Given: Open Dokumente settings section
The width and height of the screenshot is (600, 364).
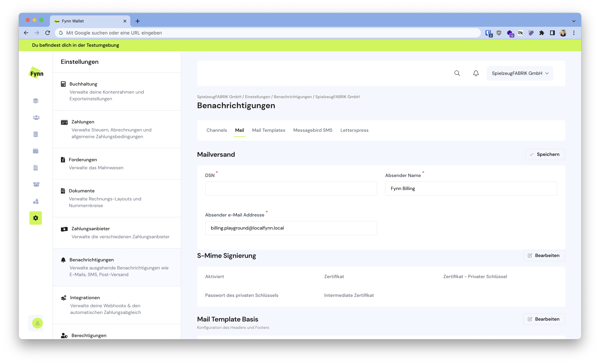Looking at the screenshot, I should coord(117,198).
